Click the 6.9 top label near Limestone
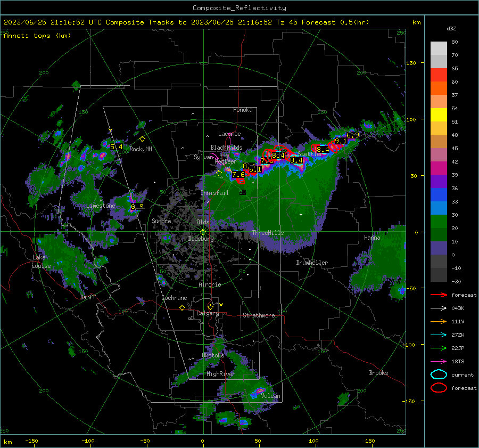The image size is (479, 448). coord(137,206)
